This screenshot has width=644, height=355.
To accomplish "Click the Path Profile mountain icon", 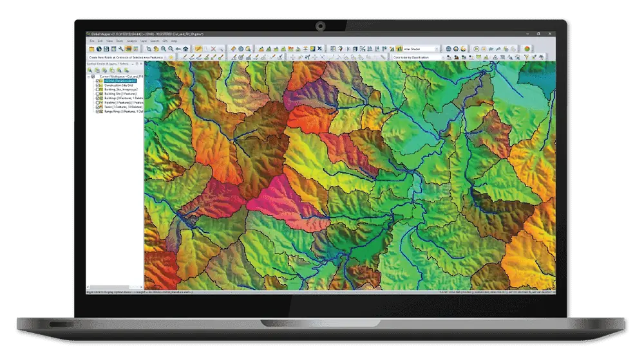I will pyautogui.click(x=261, y=49).
